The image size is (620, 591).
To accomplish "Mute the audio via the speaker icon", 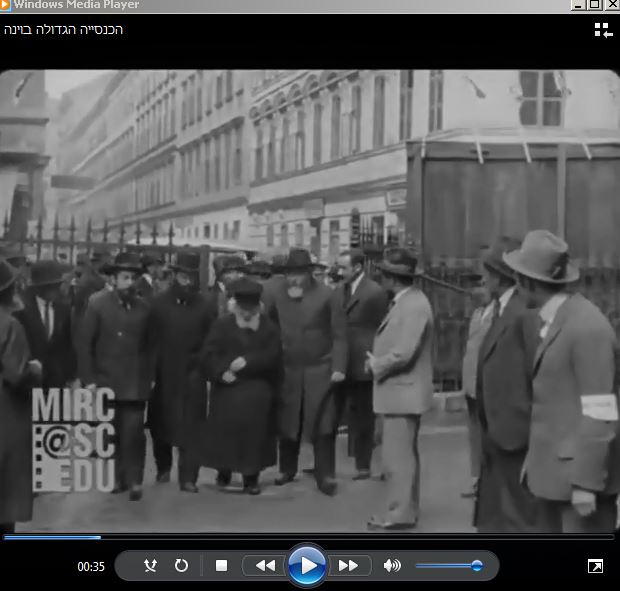I will tap(391, 566).
